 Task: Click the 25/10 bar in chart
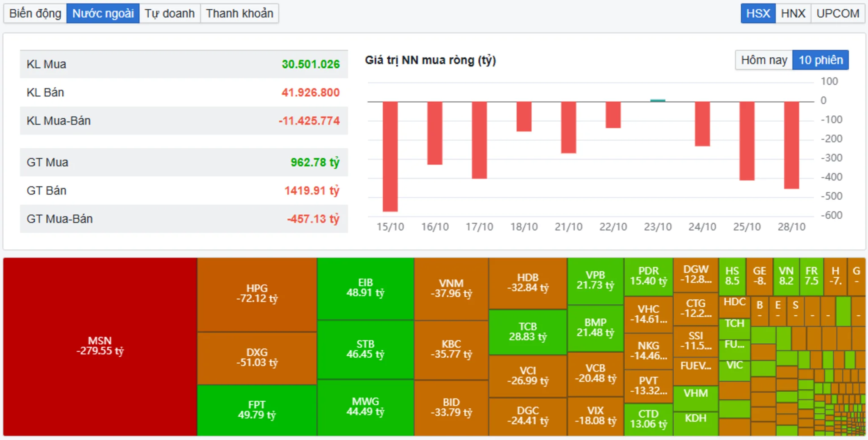pyautogui.click(x=747, y=141)
